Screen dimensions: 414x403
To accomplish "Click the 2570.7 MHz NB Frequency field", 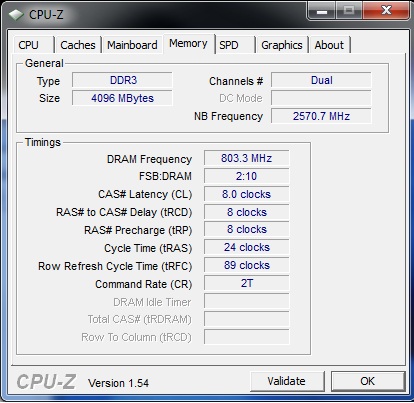I will 321,116.
